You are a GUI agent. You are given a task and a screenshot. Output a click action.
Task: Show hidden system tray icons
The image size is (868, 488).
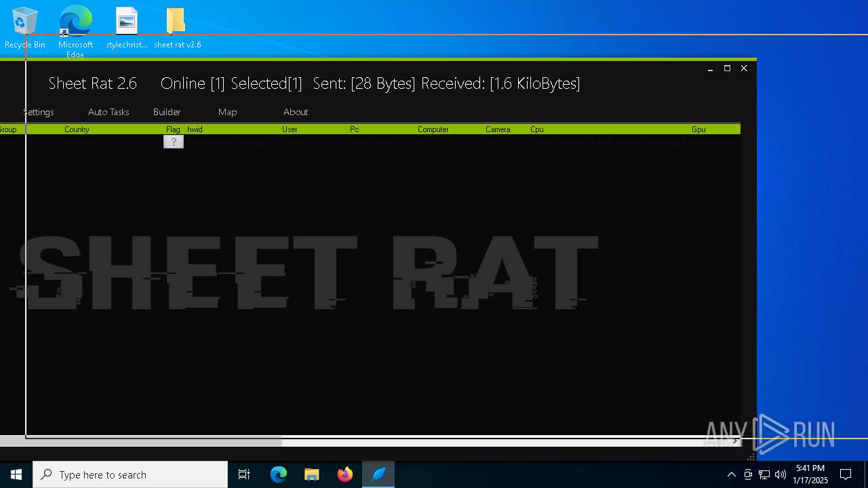[732, 474]
